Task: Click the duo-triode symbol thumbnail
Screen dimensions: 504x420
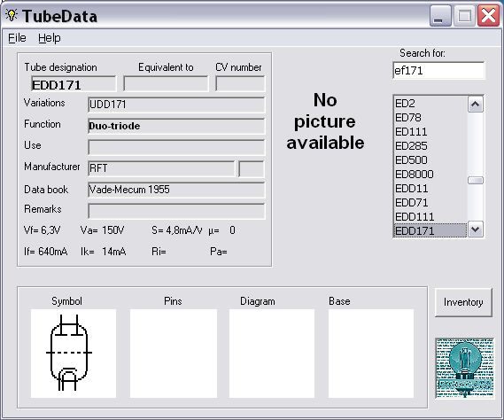Action: click(x=74, y=354)
